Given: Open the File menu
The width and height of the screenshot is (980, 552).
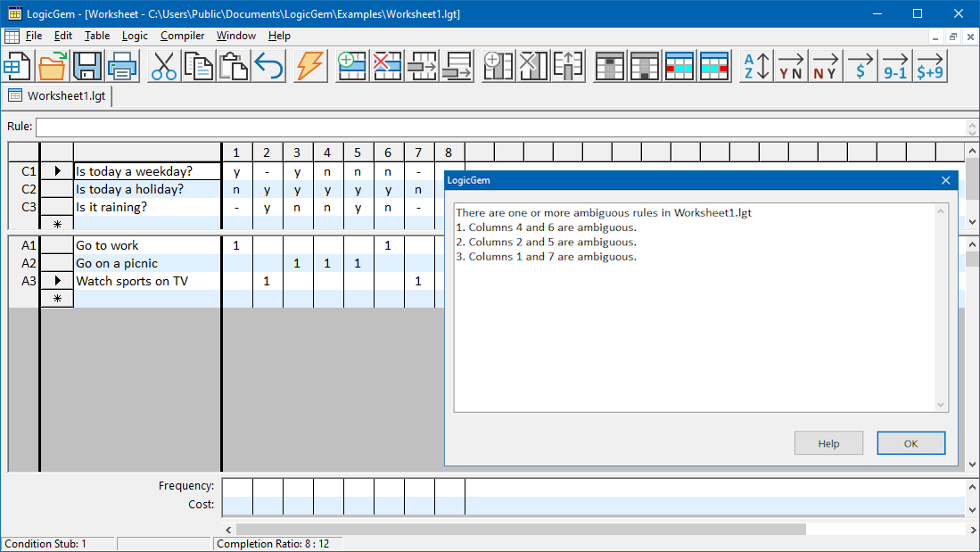Looking at the screenshot, I should (x=34, y=36).
